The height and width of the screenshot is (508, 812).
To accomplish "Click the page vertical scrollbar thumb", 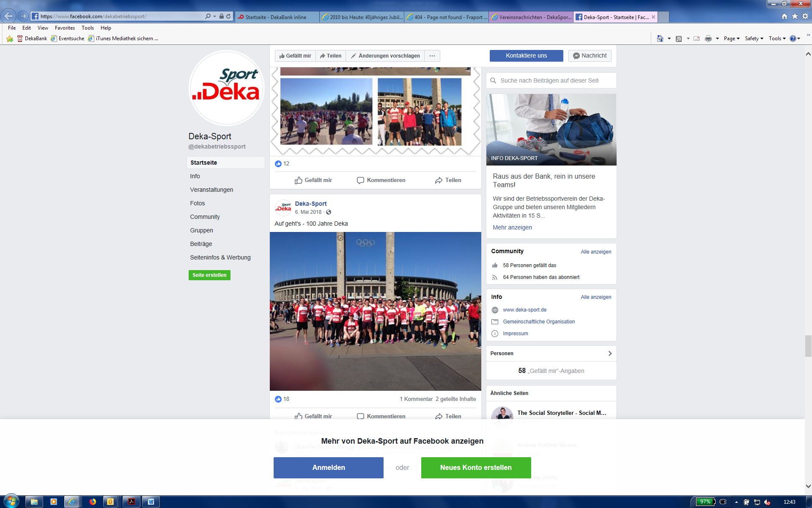I will click(x=808, y=346).
